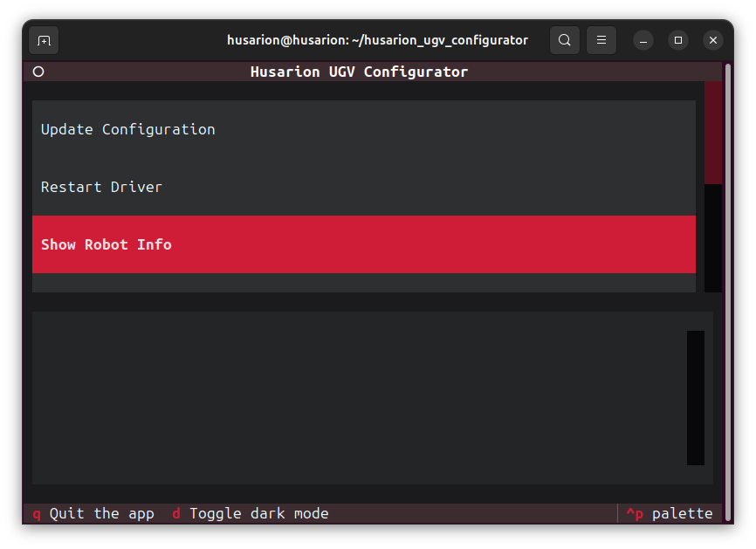Maximize the terminal window
This screenshot has height=549, width=756.
point(678,40)
